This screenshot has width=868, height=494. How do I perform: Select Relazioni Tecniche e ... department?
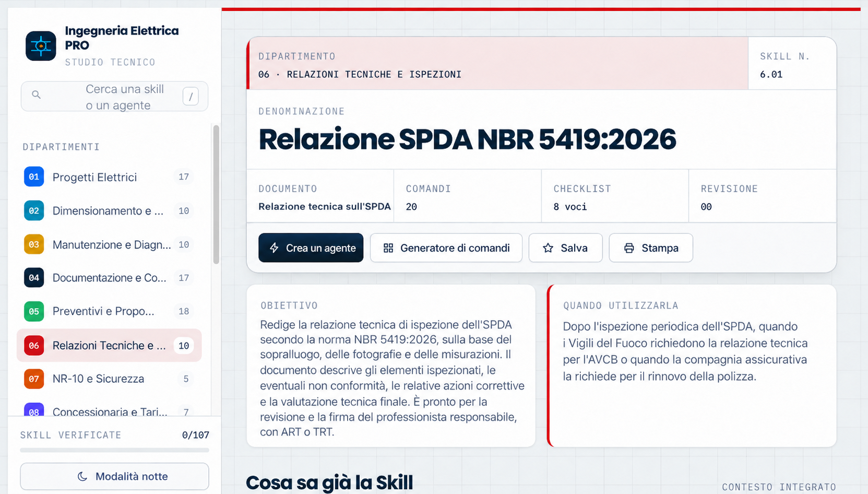(x=109, y=346)
